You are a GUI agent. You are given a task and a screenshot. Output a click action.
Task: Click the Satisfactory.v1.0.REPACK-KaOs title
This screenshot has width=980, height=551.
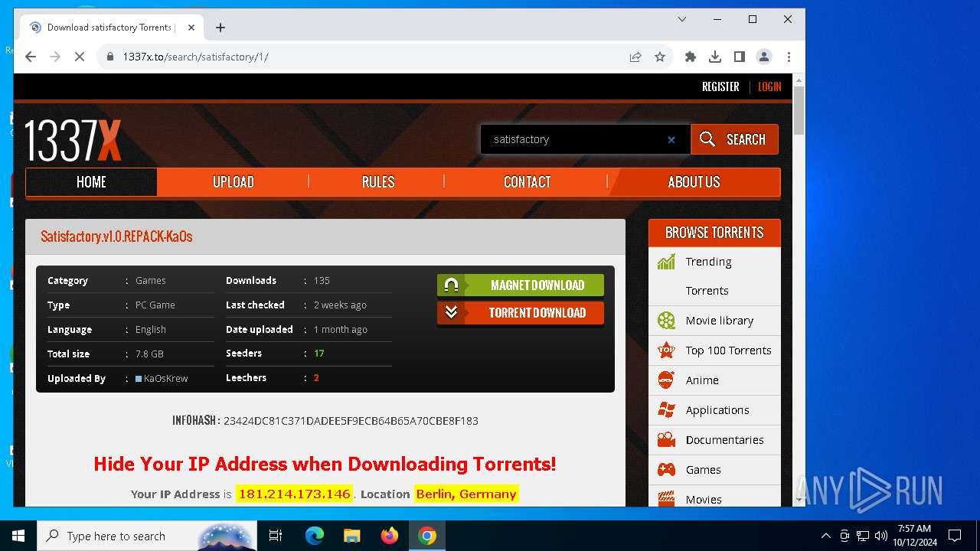[x=116, y=236]
